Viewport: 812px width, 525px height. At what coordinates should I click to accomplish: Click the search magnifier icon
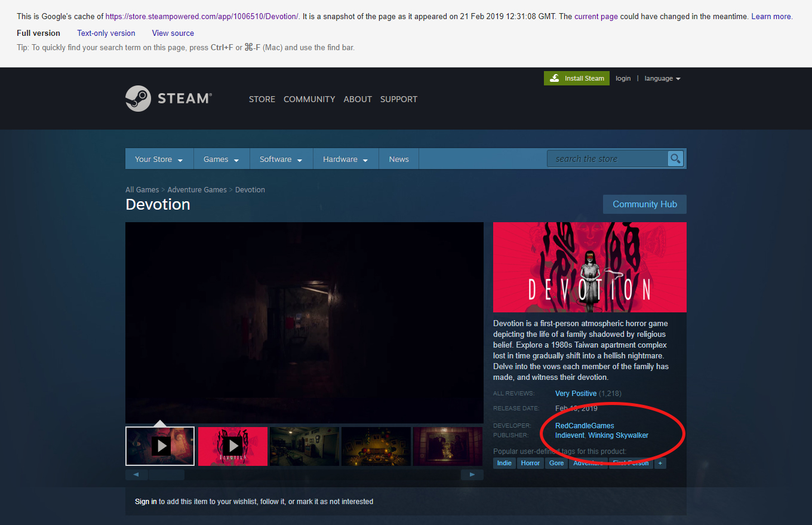point(675,159)
